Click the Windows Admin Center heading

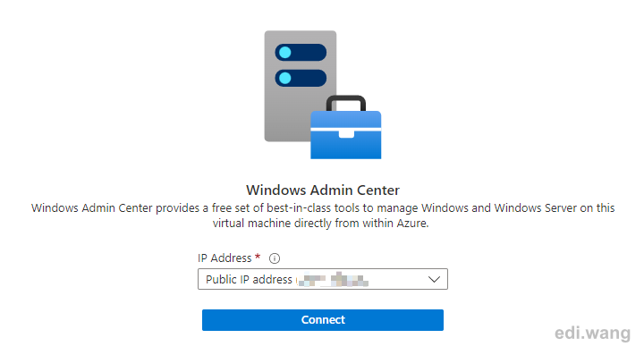click(x=322, y=190)
